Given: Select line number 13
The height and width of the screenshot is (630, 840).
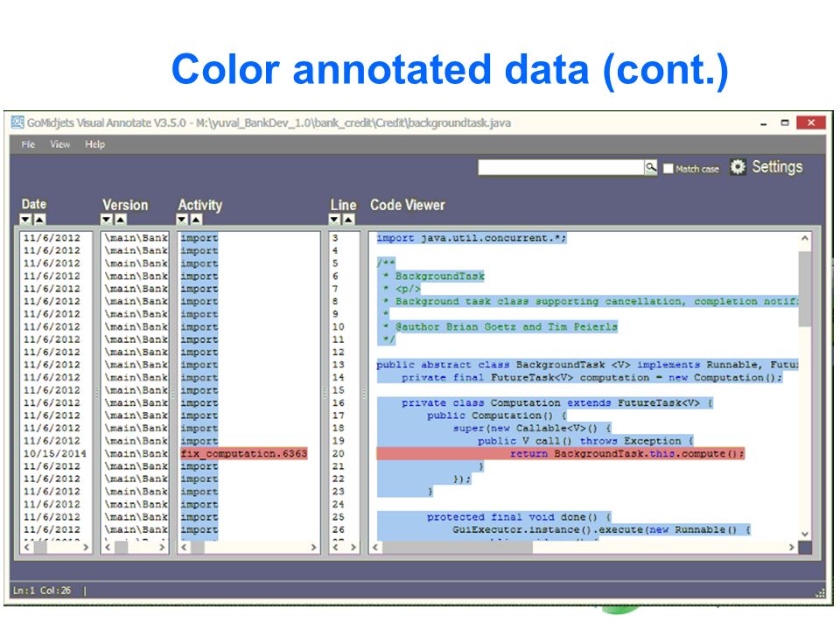Looking at the screenshot, I should 338,365.
